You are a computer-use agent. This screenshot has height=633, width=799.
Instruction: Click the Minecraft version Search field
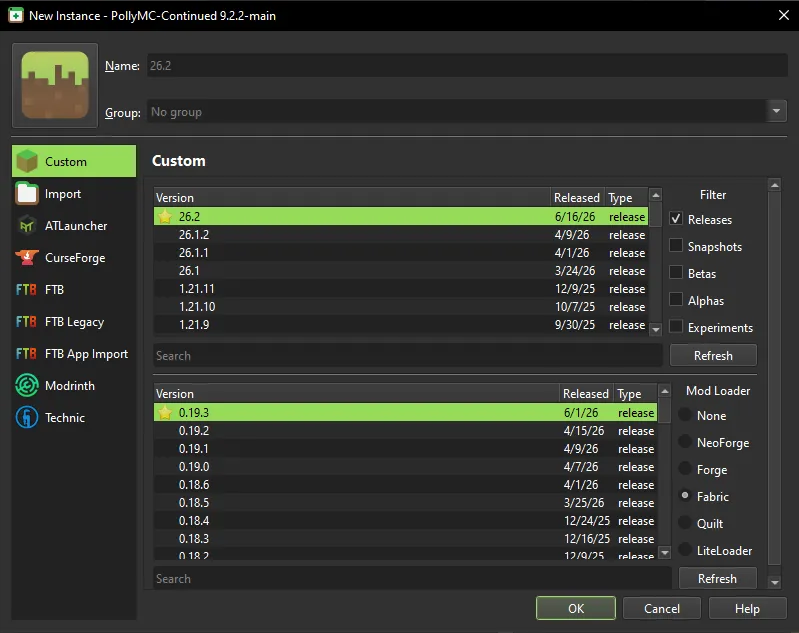coord(408,355)
